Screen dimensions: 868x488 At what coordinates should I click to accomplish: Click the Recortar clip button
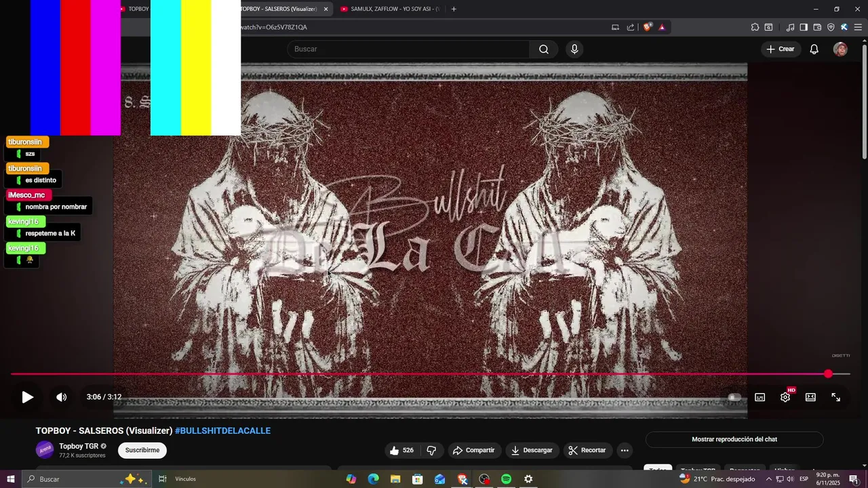(x=587, y=450)
